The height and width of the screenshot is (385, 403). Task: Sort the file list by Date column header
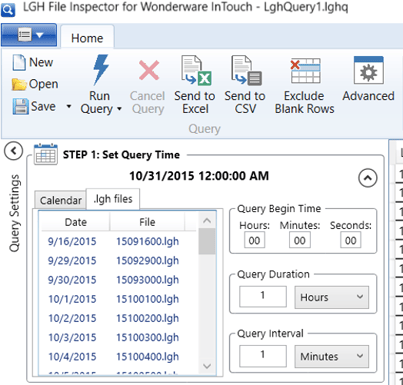76,222
